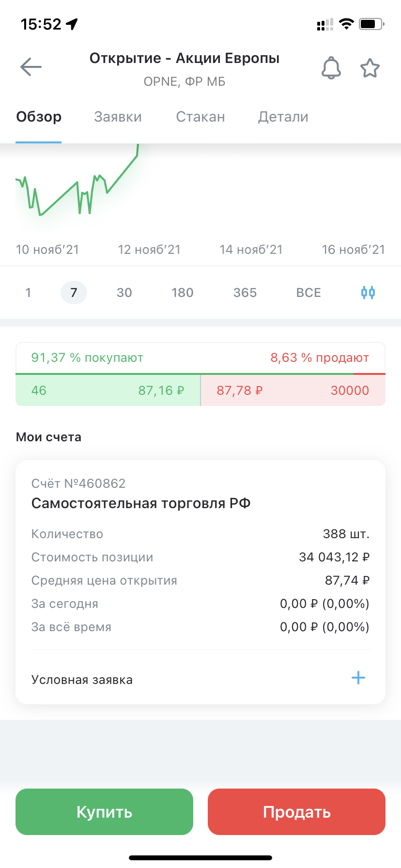Switch to candlestick chart view
This screenshot has width=401, height=868.
368,293
